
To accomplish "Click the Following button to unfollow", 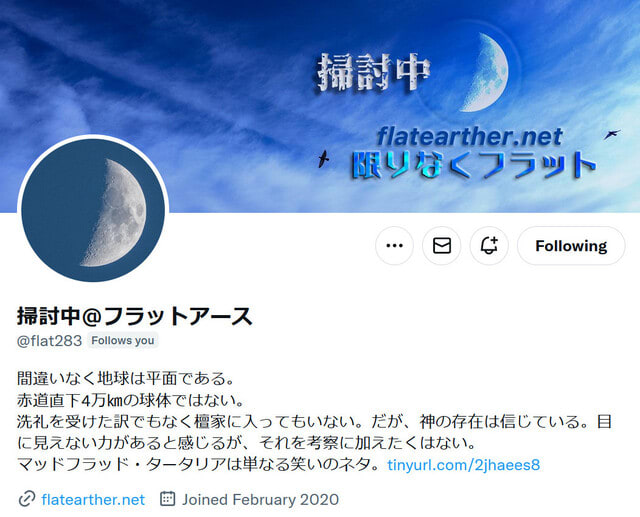I will [x=571, y=246].
